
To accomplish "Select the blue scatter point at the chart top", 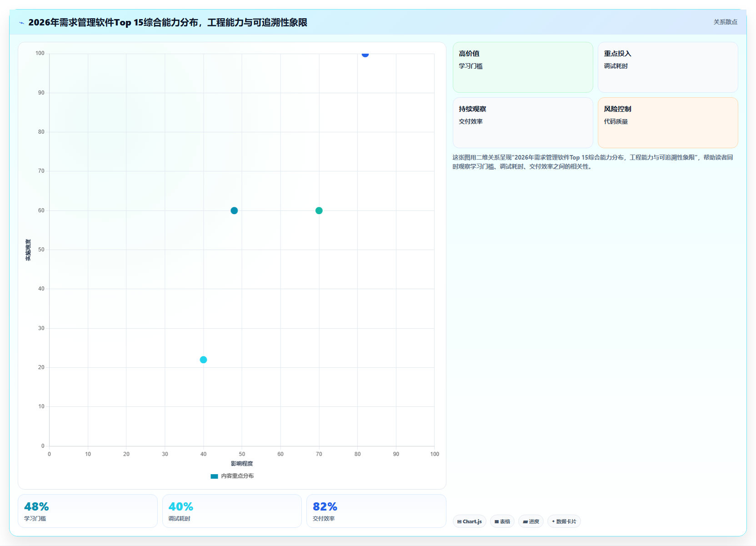I will [x=365, y=54].
